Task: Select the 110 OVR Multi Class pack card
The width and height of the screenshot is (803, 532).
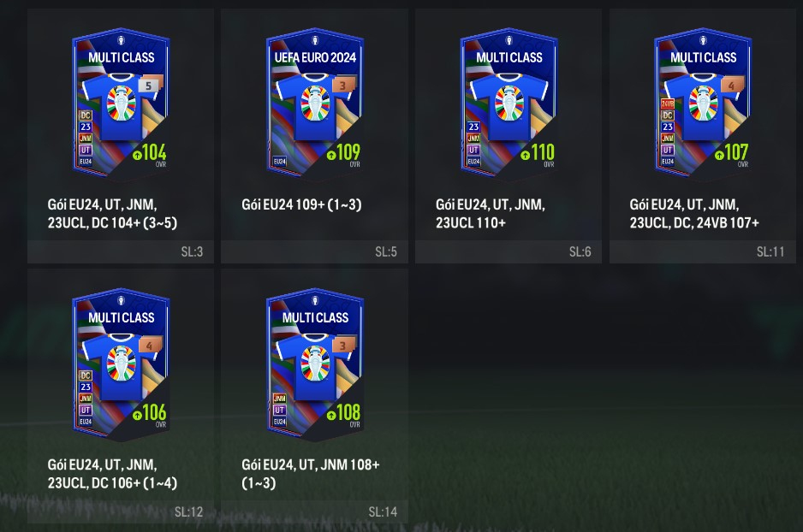Action: [x=509, y=103]
